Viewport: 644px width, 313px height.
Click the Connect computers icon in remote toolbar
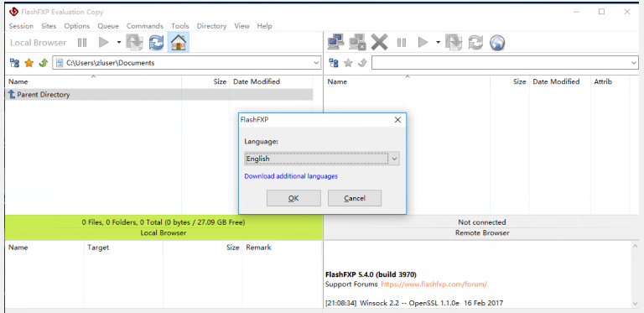336,42
